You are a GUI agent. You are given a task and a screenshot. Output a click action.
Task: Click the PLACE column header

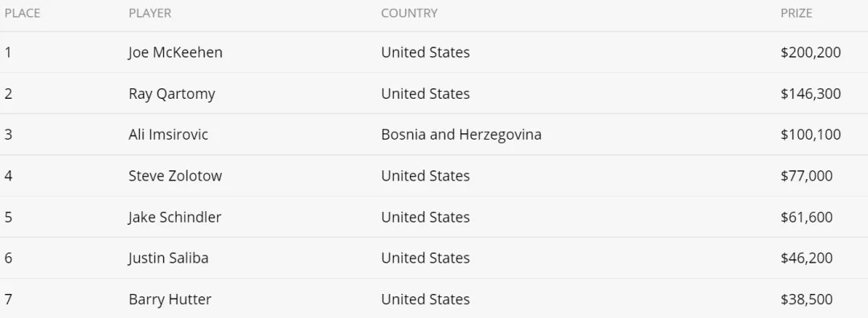[x=23, y=14]
